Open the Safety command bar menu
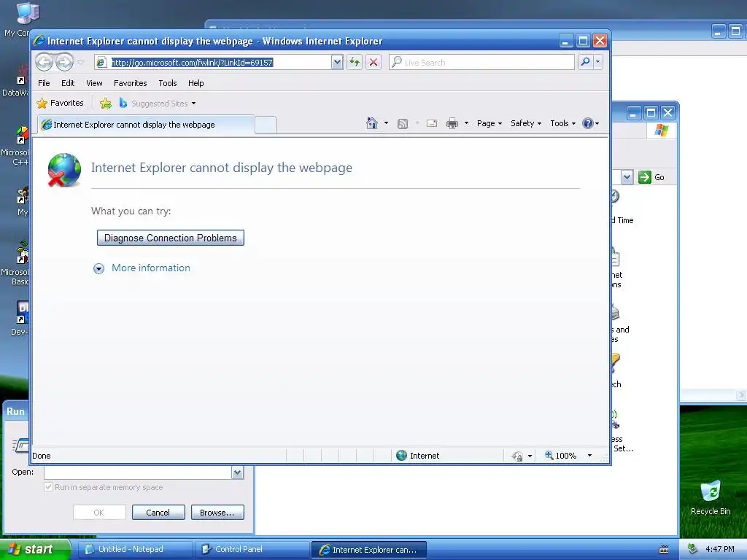This screenshot has height=560, width=747. coord(525,123)
